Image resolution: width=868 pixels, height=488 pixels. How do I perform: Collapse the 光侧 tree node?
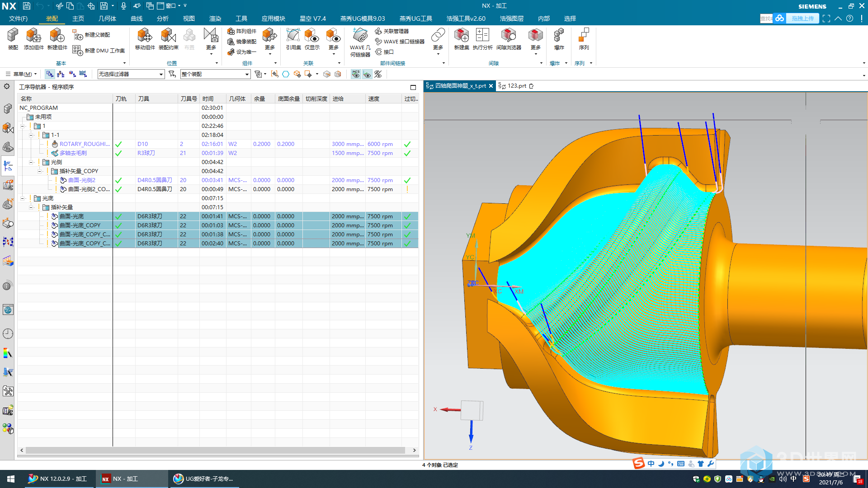point(31,162)
